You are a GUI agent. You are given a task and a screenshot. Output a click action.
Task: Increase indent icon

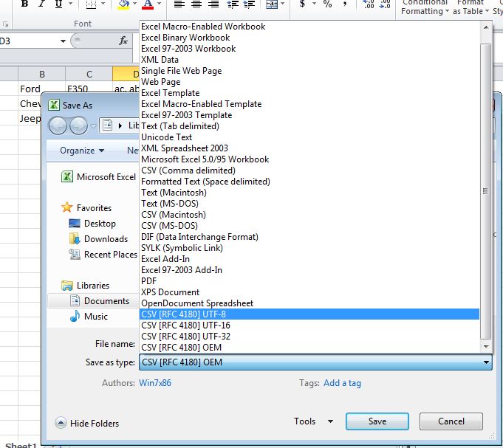coord(249,4)
